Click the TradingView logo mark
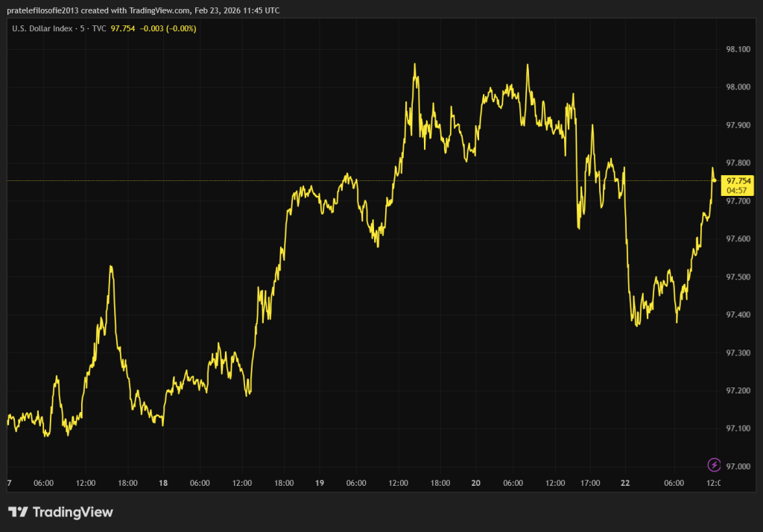The image size is (763, 532). [18, 512]
